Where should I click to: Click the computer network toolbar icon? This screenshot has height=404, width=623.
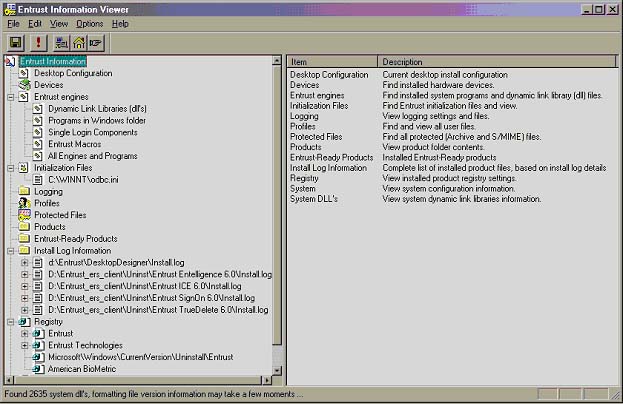tap(62, 42)
